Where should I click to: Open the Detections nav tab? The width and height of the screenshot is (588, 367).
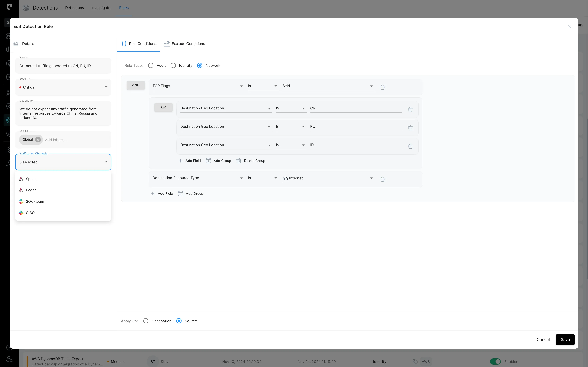tap(75, 8)
